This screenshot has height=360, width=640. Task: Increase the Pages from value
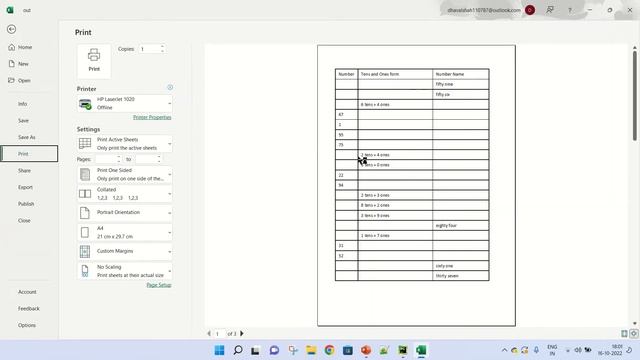(x=119, y=157)
